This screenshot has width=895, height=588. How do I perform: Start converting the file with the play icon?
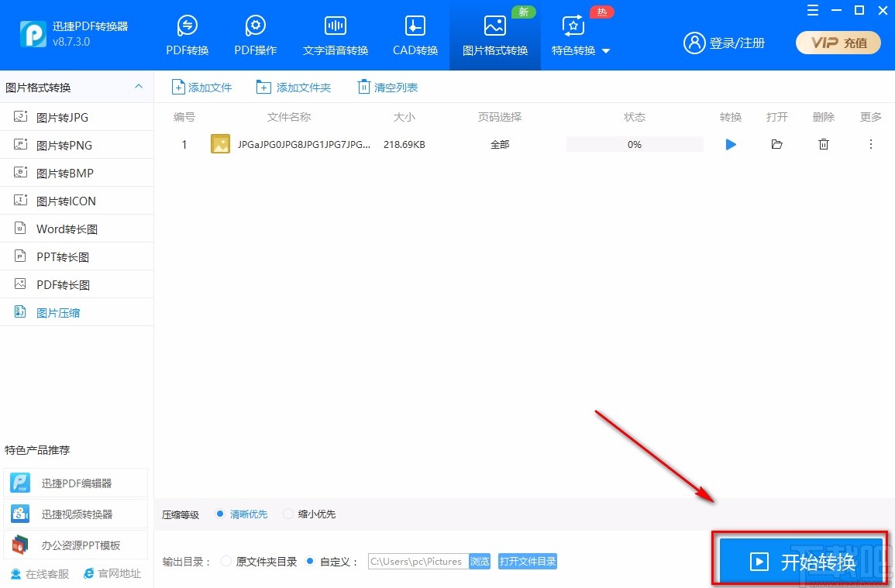[729, 144]
